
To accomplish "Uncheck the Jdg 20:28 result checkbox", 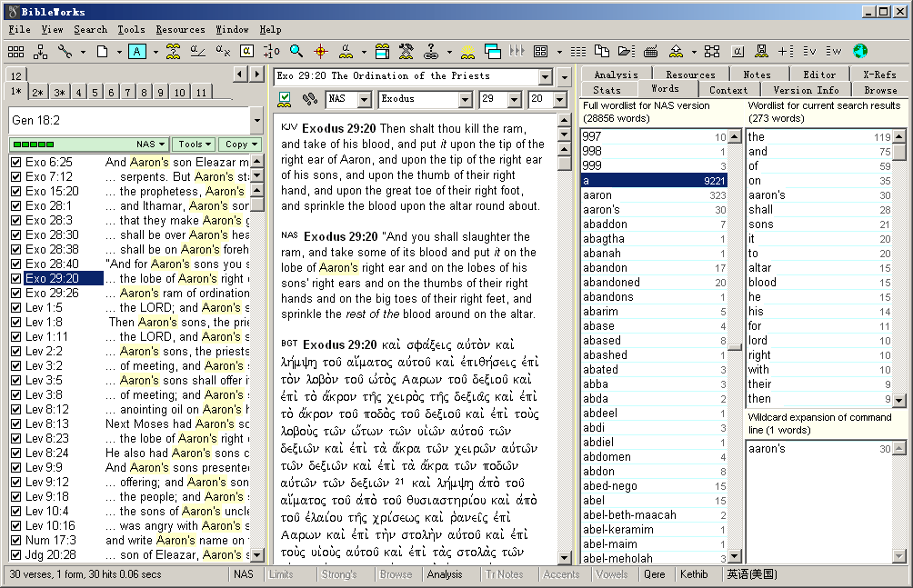I will tap(15, 555).
